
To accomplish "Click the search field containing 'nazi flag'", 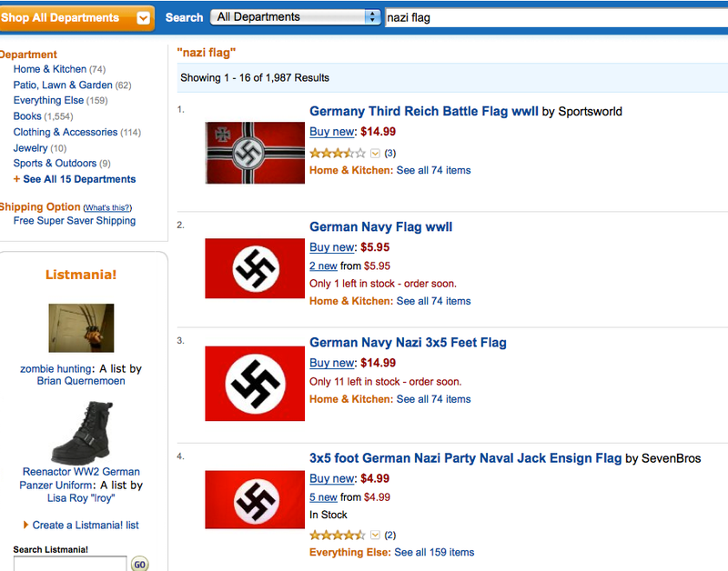I will pyautogui.click(x=556, y=17).
